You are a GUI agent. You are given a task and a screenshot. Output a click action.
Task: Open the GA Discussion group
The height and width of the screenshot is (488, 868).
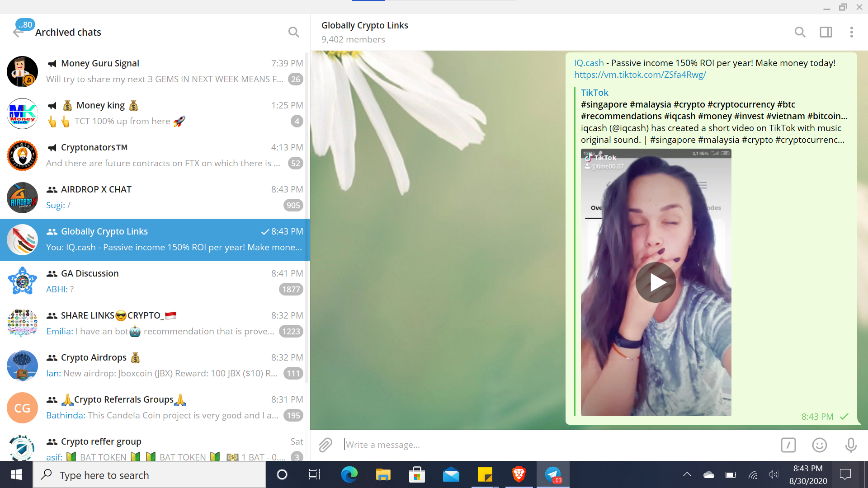coord(155,282)
